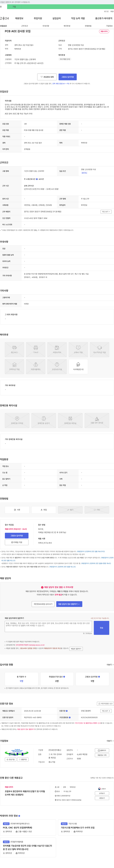
Task: Jump to the 근무조건 section tab
Action: pyautogui.click(x=24, y=26)
